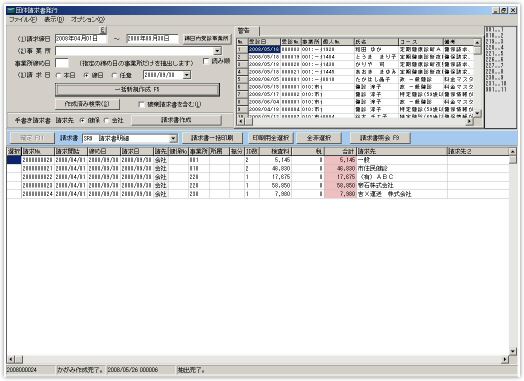Open the 請求書 form type dropdown (SR0)

173,138
